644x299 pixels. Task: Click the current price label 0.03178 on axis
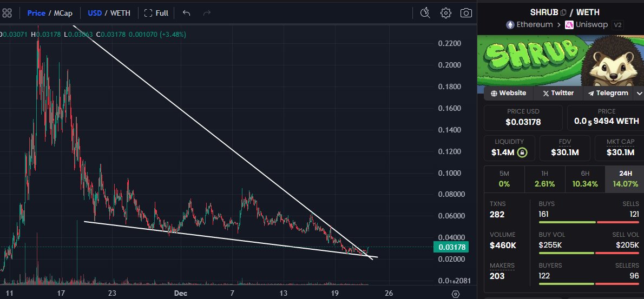point(452,247)
